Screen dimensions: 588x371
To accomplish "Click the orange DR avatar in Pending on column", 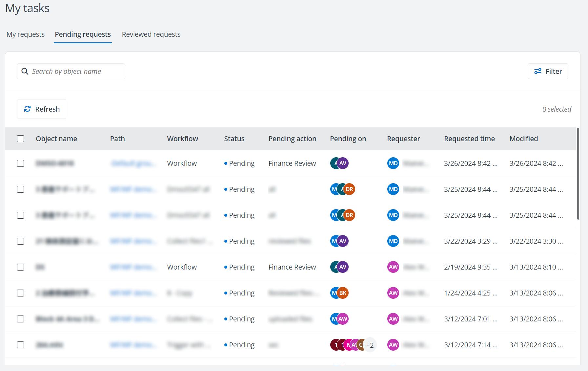I will (349, 189).
